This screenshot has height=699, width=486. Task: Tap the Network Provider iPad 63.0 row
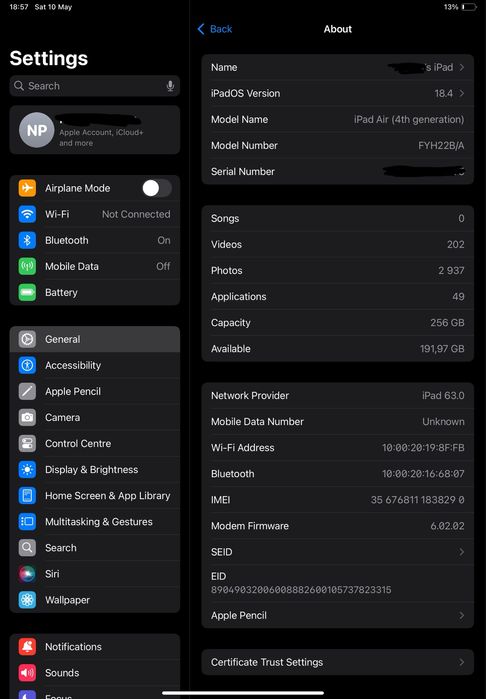[x=338, y=395]
